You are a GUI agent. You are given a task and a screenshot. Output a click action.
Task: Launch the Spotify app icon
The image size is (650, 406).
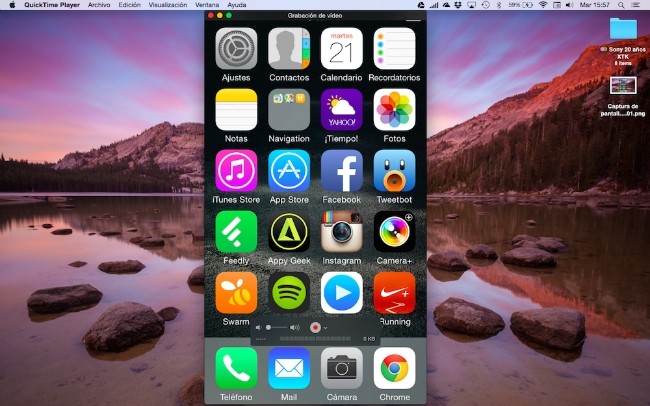(289, 293)
